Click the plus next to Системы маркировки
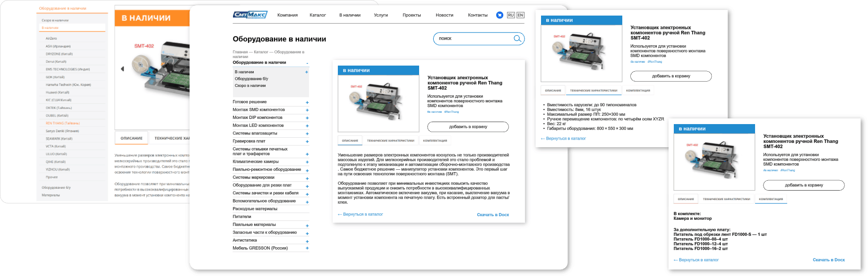 (307, 178)
